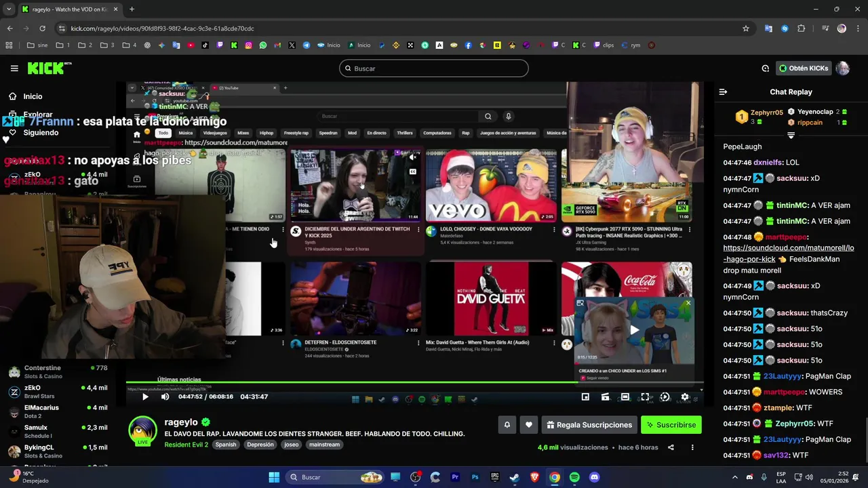
Task: Open rageylo channel avatar
Action: (142, 431)
